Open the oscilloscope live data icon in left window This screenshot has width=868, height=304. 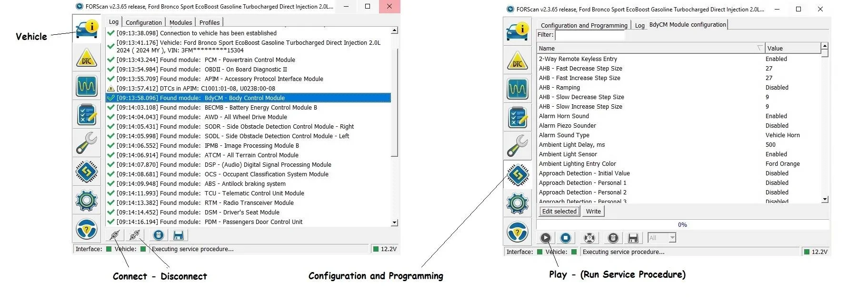coord(86,86)
